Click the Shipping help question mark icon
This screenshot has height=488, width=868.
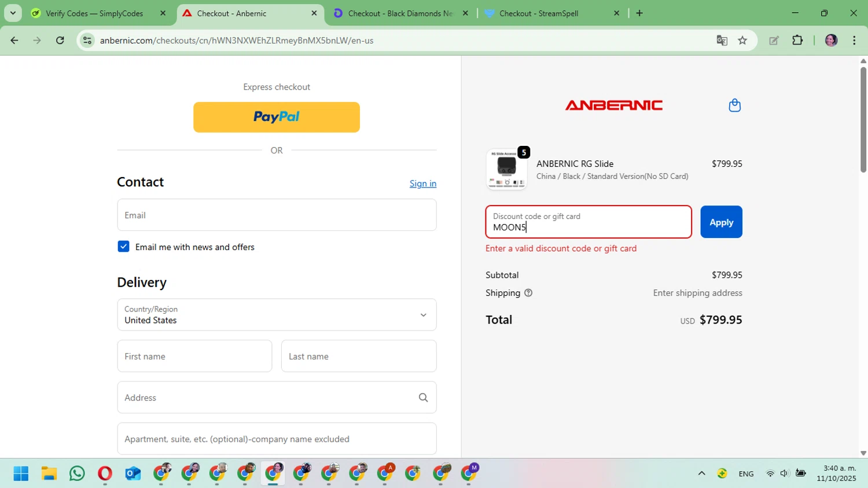[528, 293]
